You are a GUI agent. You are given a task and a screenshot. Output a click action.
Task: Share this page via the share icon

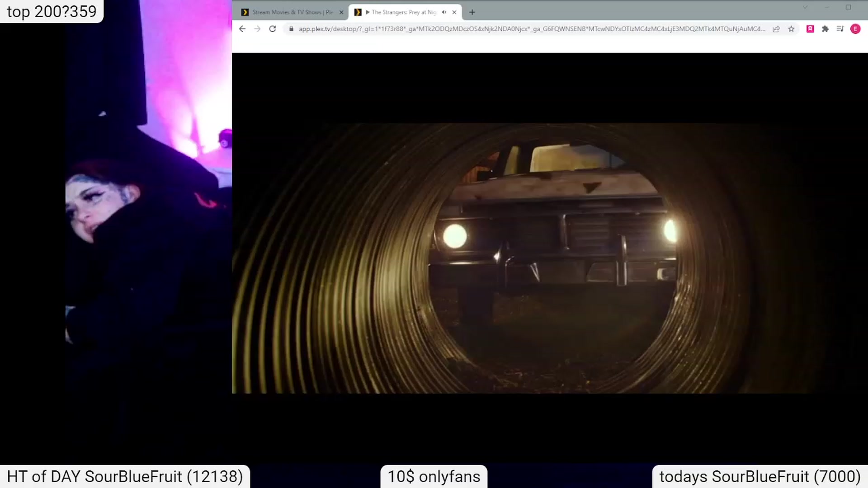pos(776,29)
